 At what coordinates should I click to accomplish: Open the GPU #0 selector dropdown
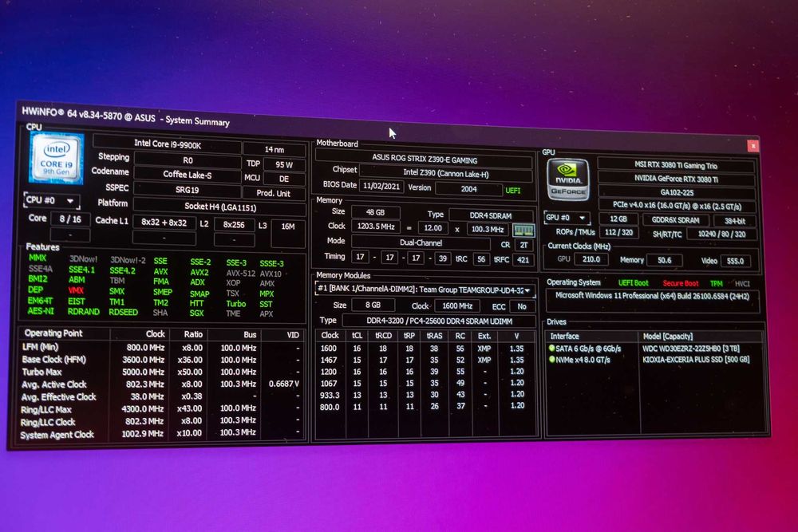pos(567,218)
